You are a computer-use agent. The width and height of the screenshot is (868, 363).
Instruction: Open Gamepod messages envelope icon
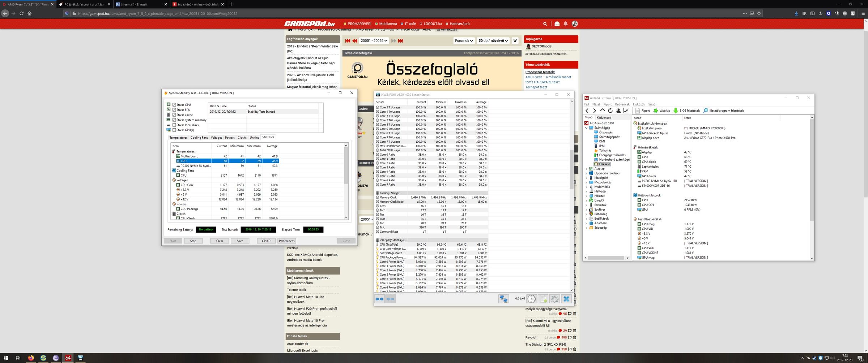click(x=557, y=24)
